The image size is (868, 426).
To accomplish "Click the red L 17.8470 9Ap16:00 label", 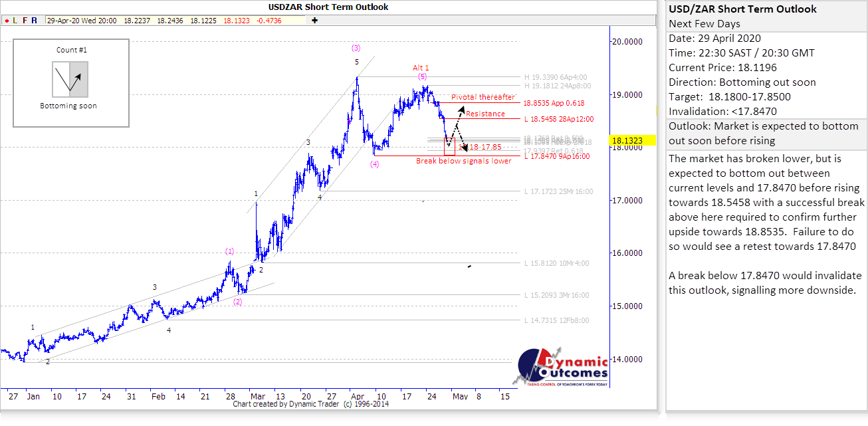I will pyautogui.click(x=556, y=157).
